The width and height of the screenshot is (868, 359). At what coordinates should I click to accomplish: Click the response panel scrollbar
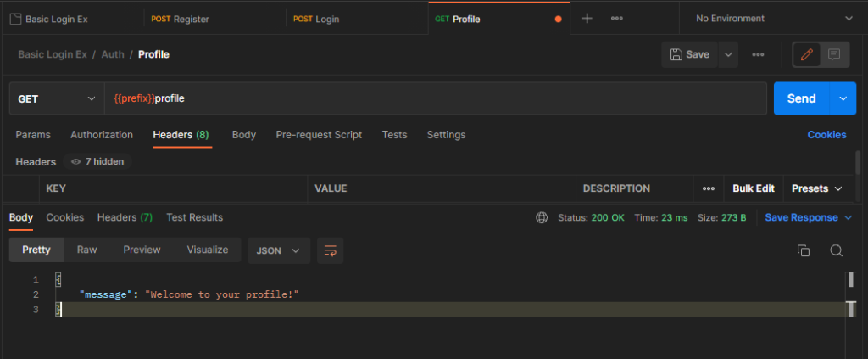(850, 294)
